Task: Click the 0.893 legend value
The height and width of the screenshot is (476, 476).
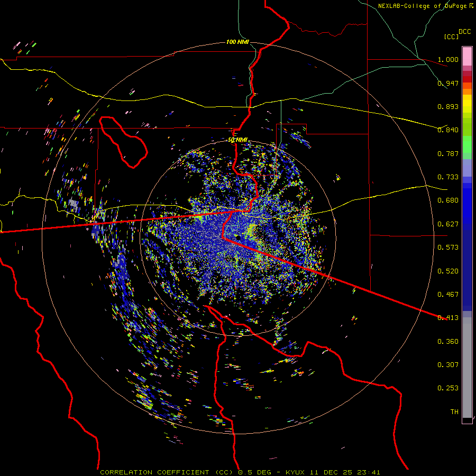Action: coord(448,106)
